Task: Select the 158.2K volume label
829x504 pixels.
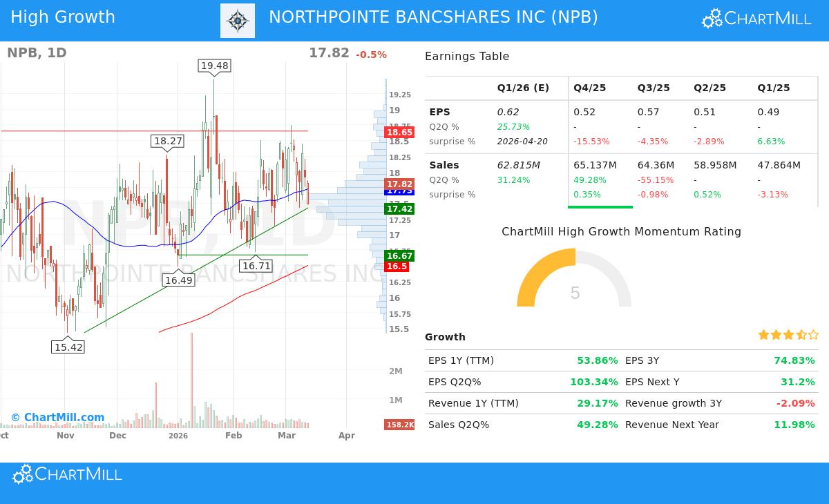Action: [x=399, y=425]
